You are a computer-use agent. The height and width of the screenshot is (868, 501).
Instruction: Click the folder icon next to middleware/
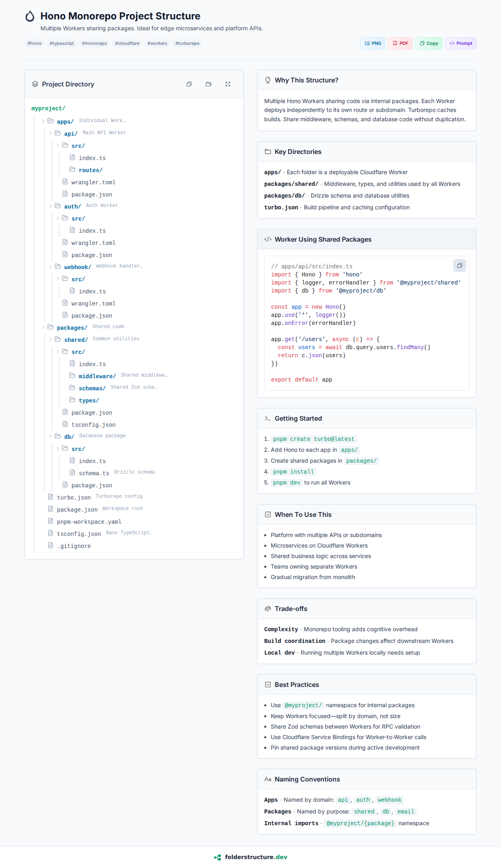coord(72,375)
